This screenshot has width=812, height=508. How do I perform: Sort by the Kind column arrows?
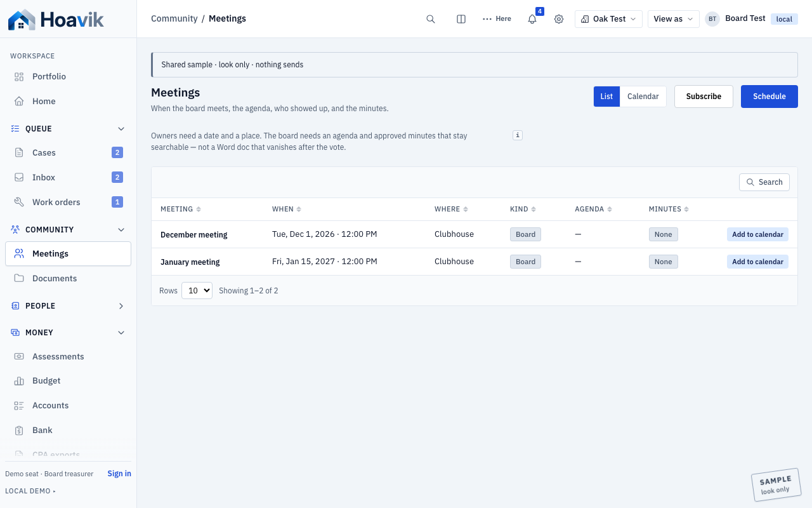(534, 210)
